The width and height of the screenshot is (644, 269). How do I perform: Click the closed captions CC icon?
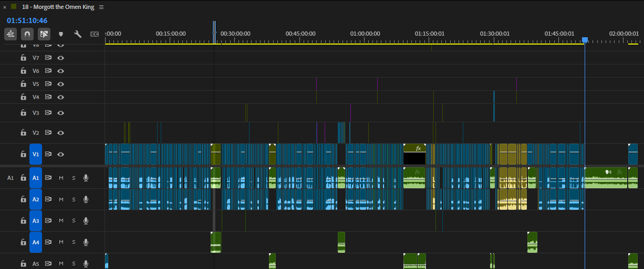pyautogui.click(x=95, y=34)
